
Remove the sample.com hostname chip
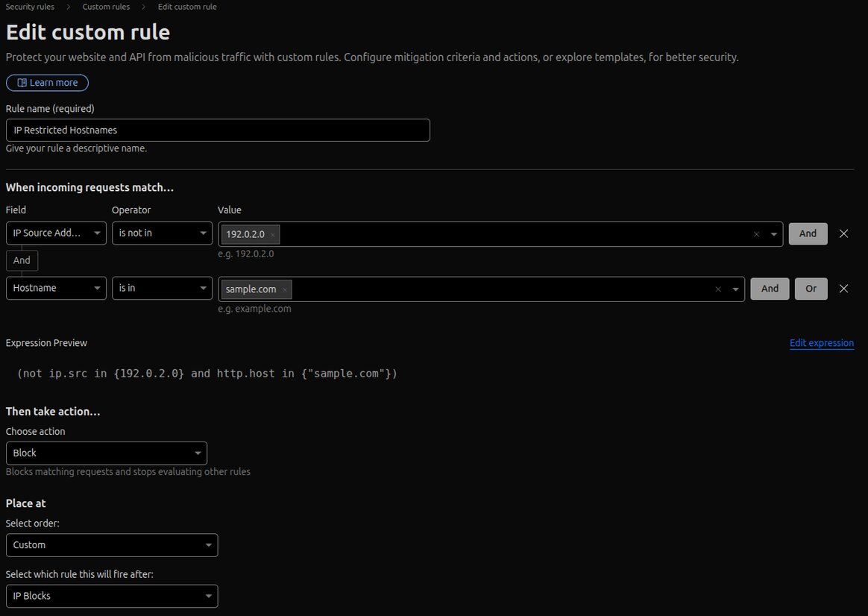tap(285, 289)
